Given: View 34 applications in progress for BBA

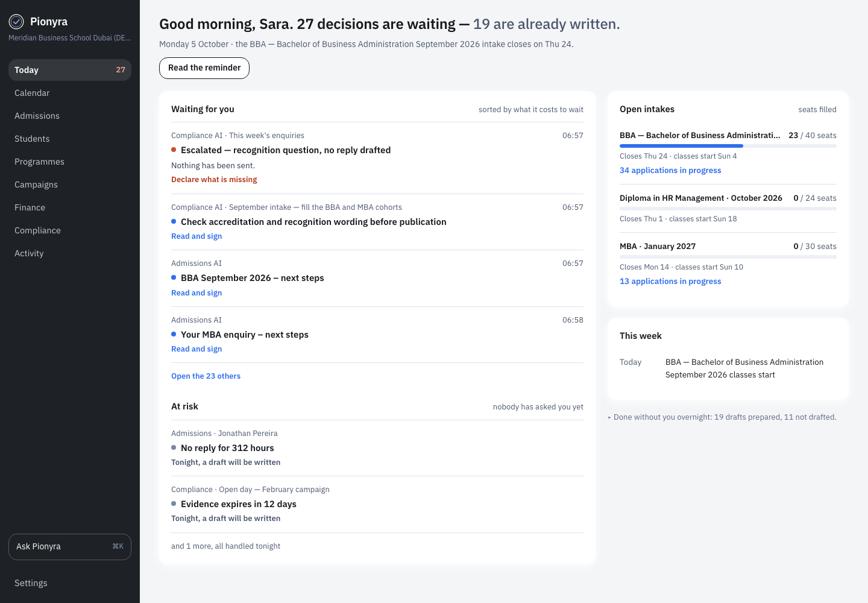Looking at the screenshot, I should [670, 170].
